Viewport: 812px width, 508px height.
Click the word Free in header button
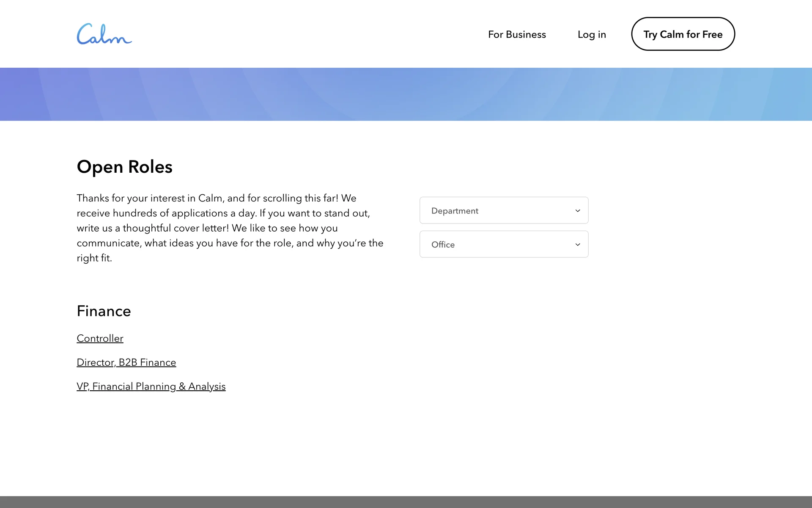pyautogui.click(x=712, y=34)
